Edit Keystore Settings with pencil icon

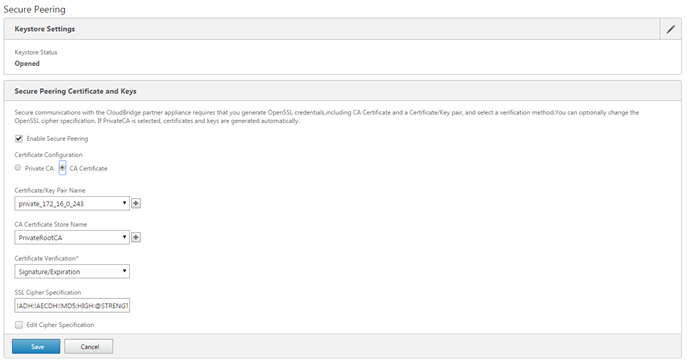point(671,29)
